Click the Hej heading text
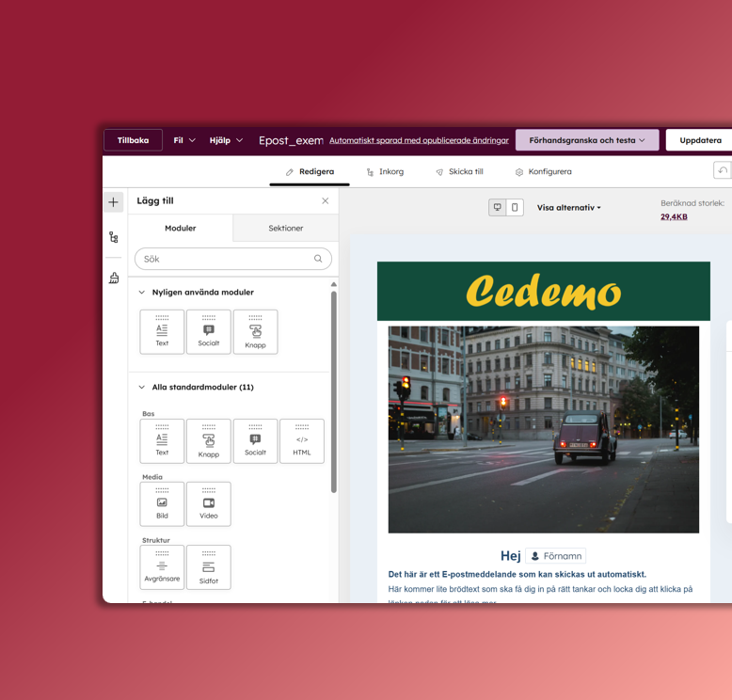The image size is (732, 700). point(510,556)
